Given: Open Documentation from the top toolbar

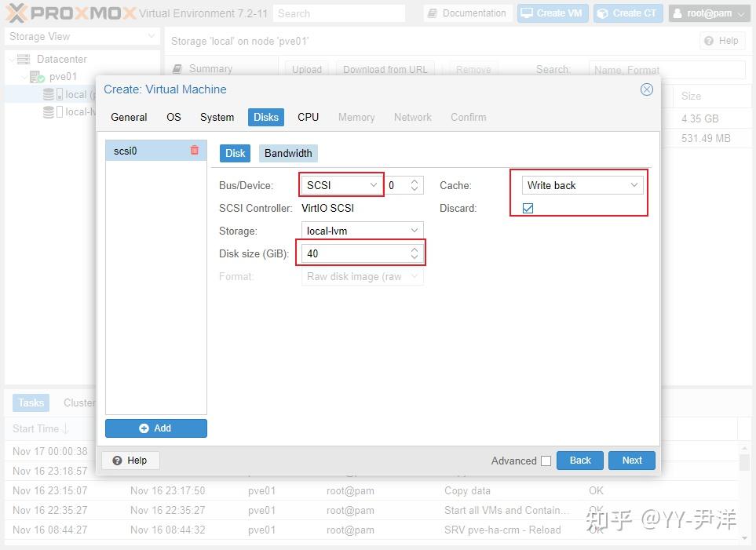Looking at the screenshot, I should pos(466,13).
